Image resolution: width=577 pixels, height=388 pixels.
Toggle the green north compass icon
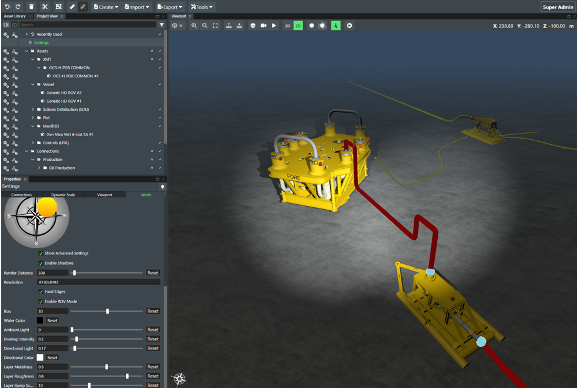336,26
